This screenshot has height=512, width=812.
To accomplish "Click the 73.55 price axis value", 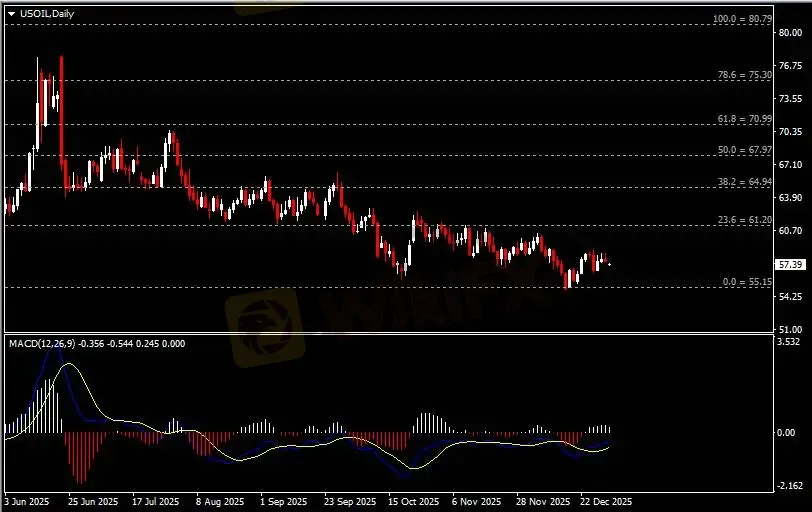I will point(791,99).
